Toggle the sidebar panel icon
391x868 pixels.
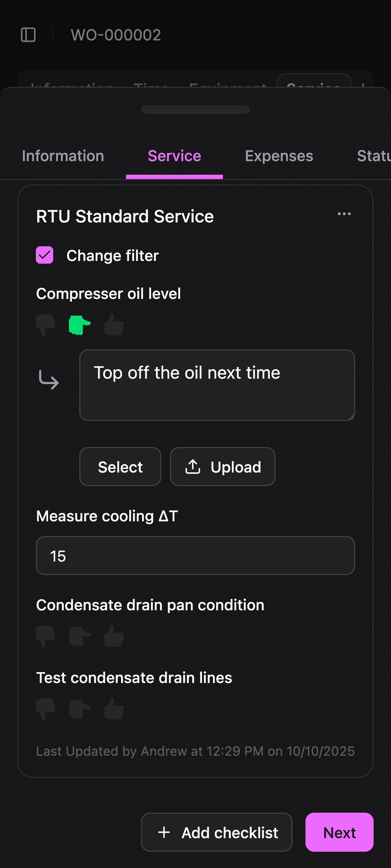click(x=28, y=35)
